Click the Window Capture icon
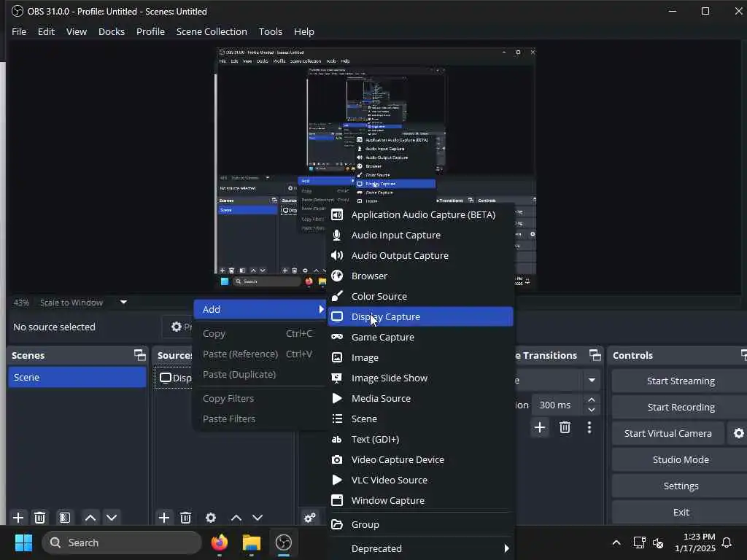 tap(337, 500)
